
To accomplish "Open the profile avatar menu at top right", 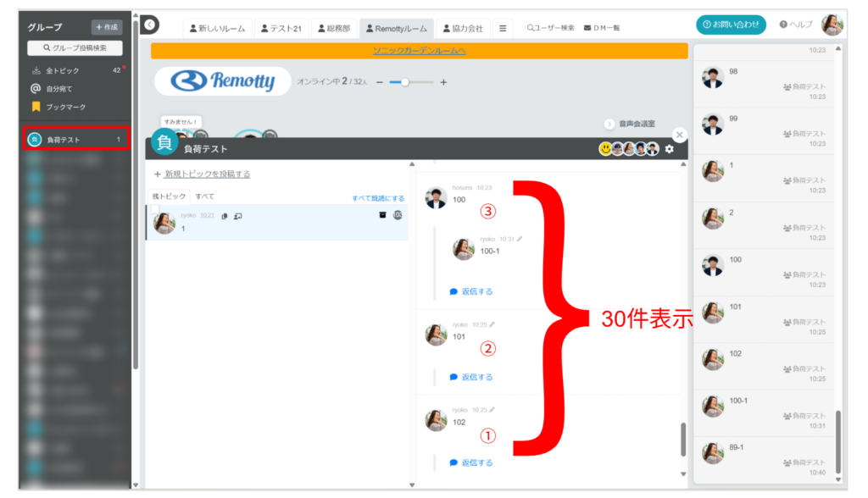I will click(832, 25).
